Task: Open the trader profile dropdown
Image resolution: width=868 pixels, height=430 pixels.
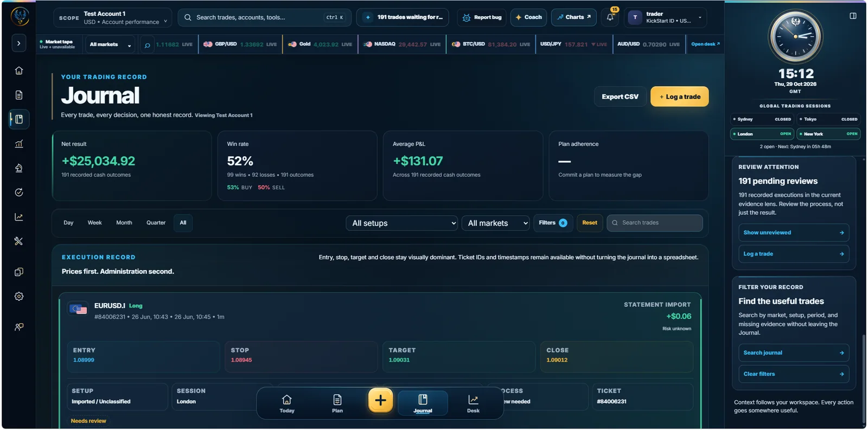Action: [666, 17]
